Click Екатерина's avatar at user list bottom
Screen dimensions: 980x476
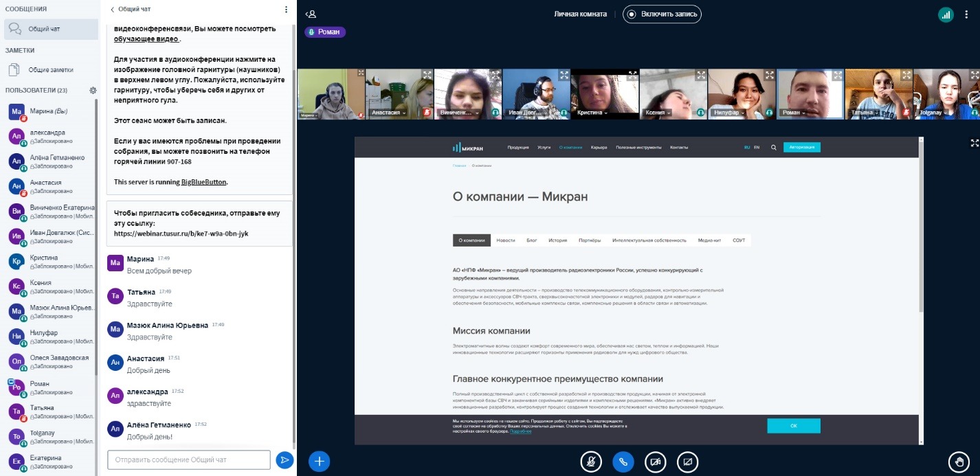(x=17, y=462)
